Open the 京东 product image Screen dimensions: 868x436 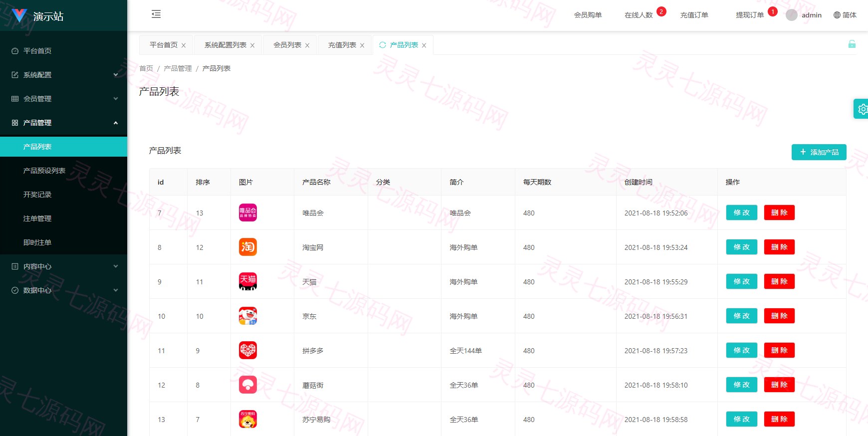pyautogui.click(x=248, y=316)
